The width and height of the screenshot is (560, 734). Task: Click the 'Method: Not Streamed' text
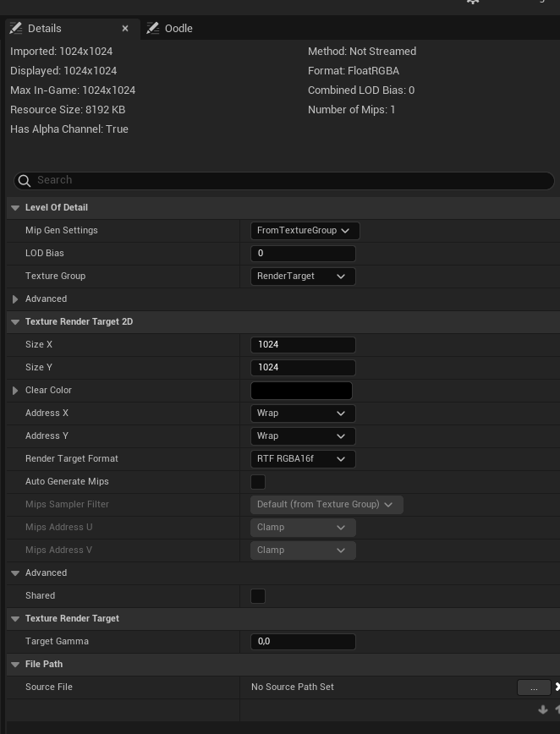(x=362, y=52)
